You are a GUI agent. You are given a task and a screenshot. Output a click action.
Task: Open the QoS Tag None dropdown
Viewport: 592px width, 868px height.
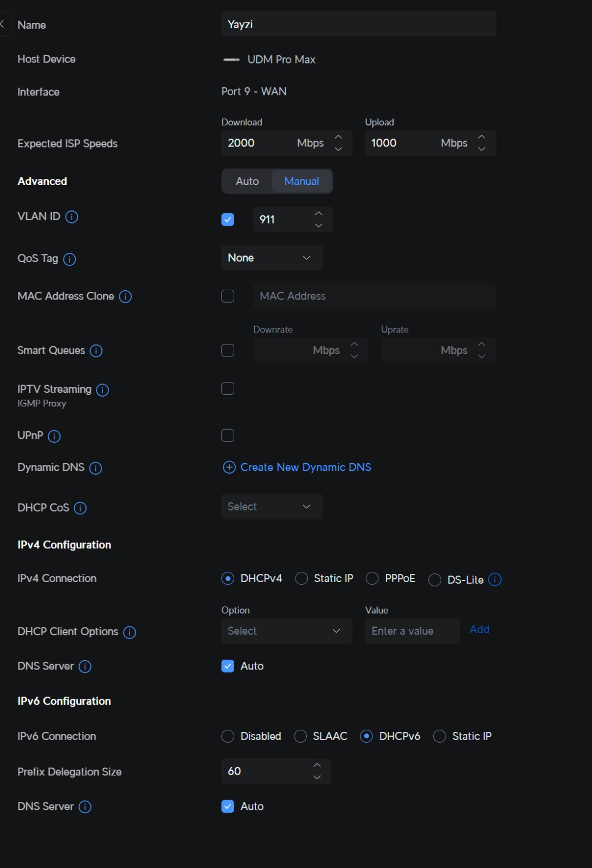tap(272, 258)
